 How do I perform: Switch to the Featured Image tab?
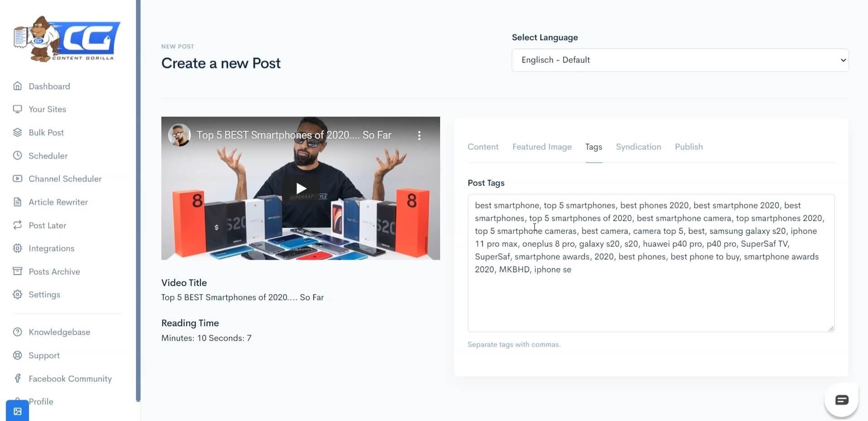(x=542, y=147)
